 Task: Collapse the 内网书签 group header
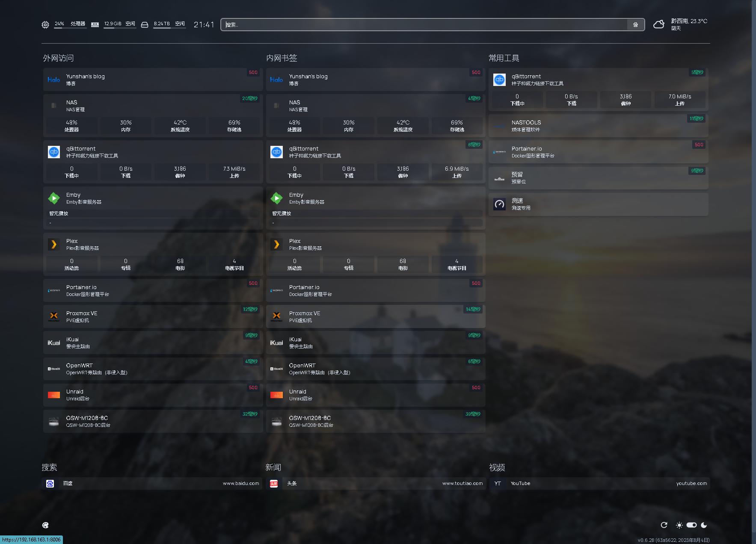[282, 58]
